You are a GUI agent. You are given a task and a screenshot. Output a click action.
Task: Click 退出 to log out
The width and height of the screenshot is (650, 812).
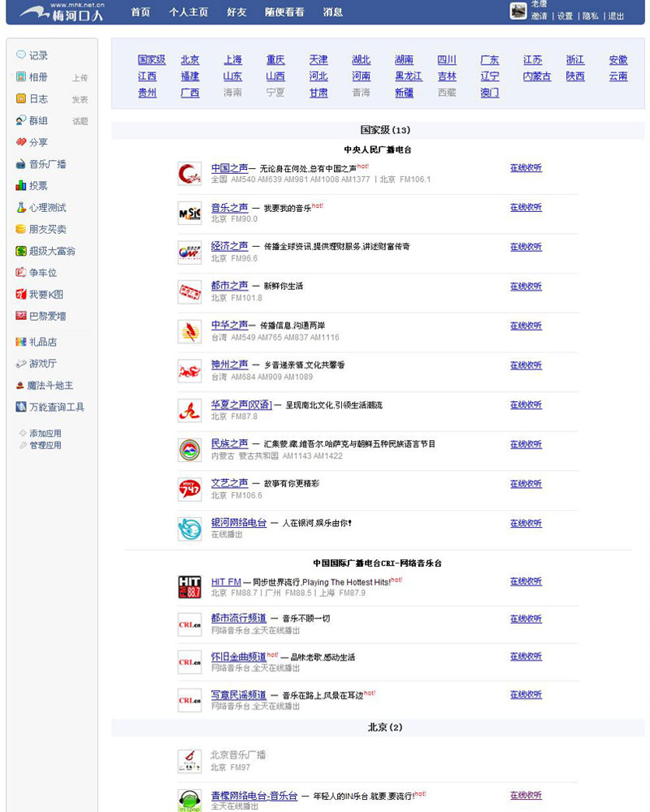616,16
